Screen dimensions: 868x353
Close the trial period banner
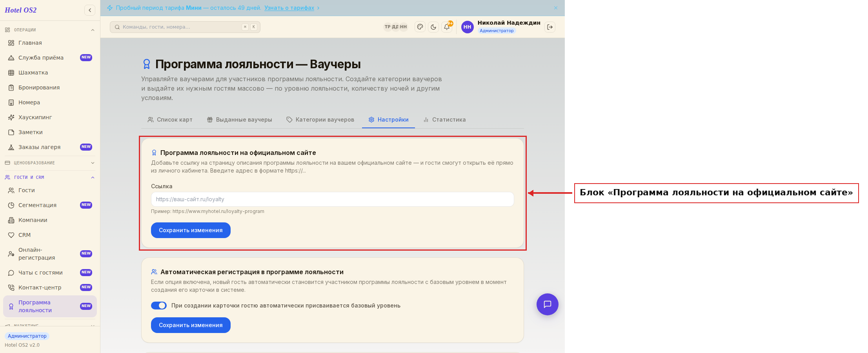tap(556, 8)
